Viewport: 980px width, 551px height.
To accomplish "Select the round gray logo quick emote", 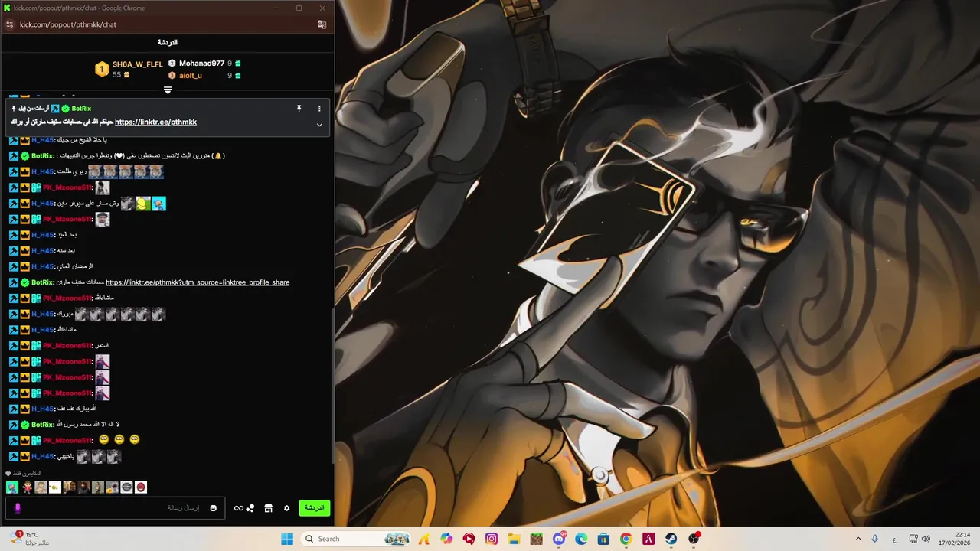I will coord(126,487).
